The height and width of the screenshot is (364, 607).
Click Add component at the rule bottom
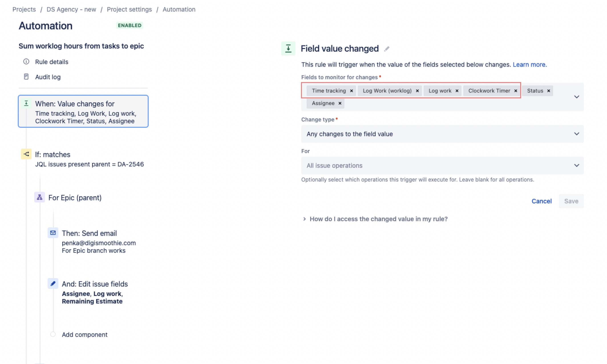[x=84, y=334]
